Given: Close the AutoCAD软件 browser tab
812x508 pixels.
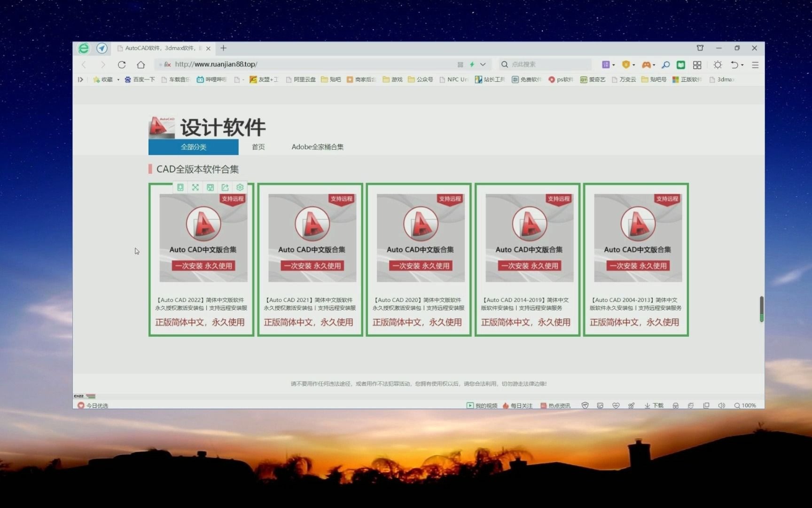Looking at the screenshot, I should [208, 48].
